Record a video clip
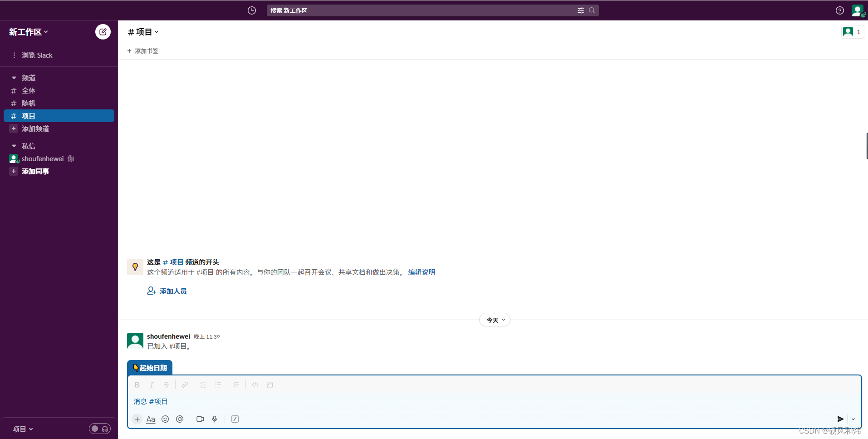Screen dimensions: 868x439 pos(200,419)
